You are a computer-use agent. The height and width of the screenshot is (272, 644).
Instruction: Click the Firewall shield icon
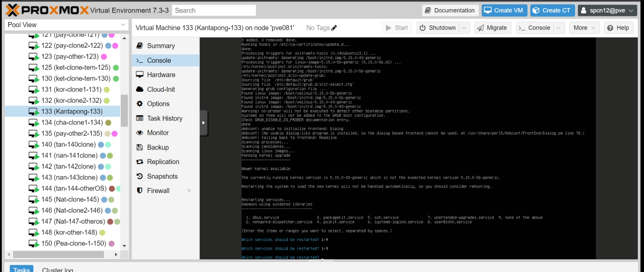(x=140, y=191)
